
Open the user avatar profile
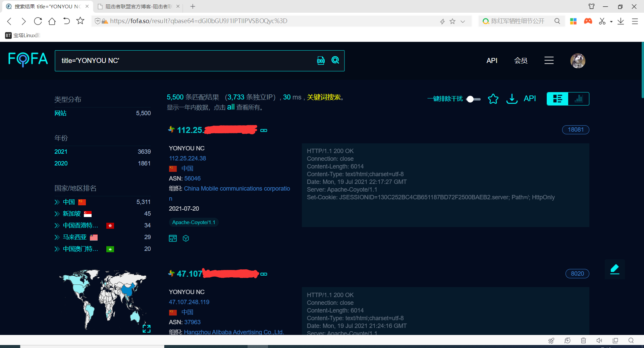click(x=578, y=61)
